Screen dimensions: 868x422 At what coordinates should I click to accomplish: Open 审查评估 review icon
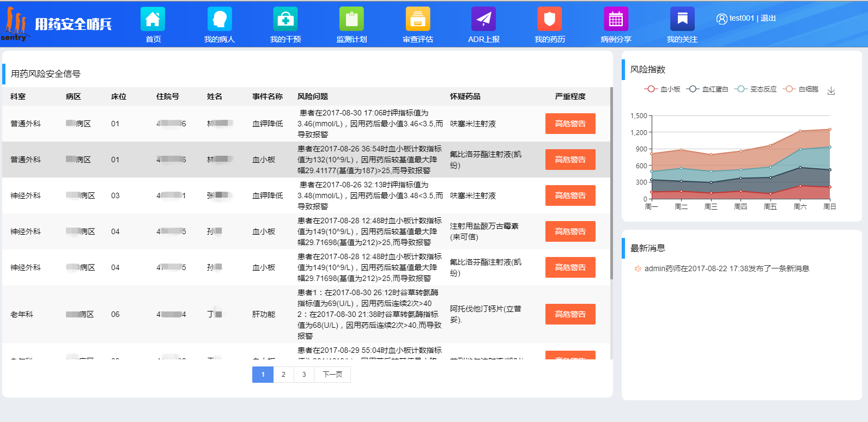coord(418,19)
